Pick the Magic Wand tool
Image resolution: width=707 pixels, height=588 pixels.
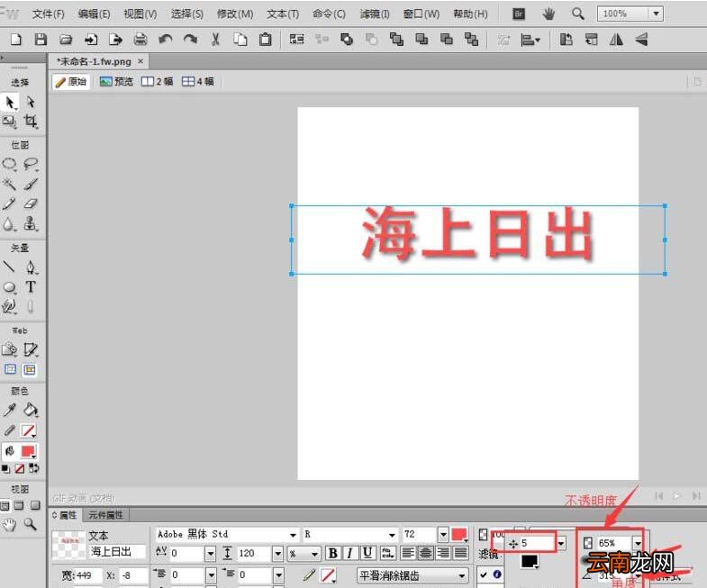pyautogui.click(x=10, y=184)
